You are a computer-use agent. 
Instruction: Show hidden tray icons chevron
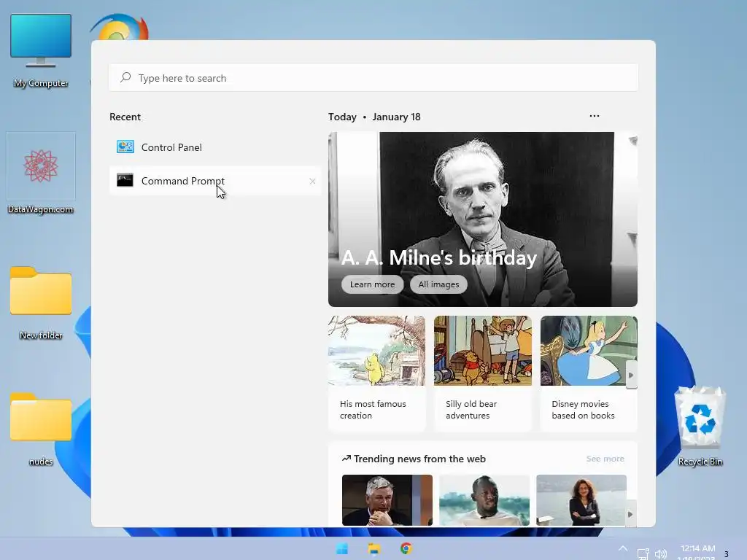click(623, 548)
